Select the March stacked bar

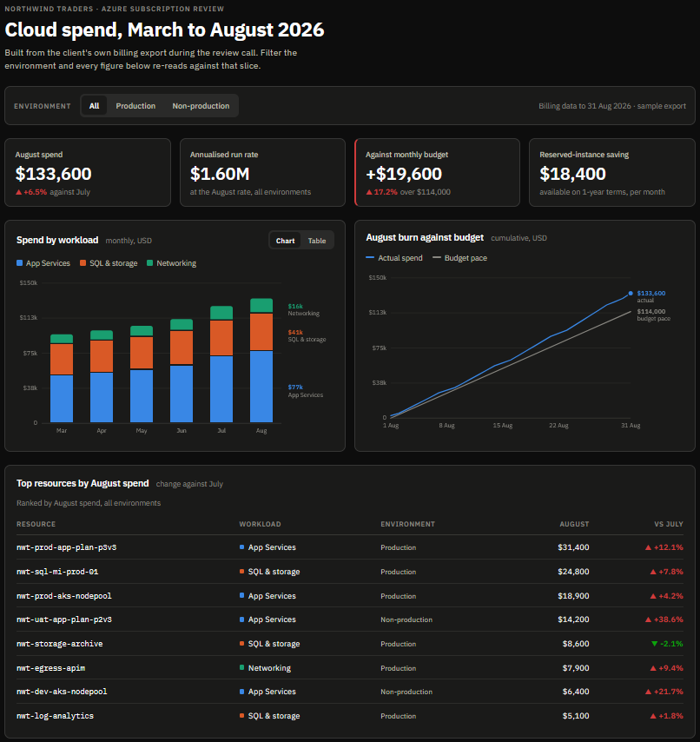[62, 378]
